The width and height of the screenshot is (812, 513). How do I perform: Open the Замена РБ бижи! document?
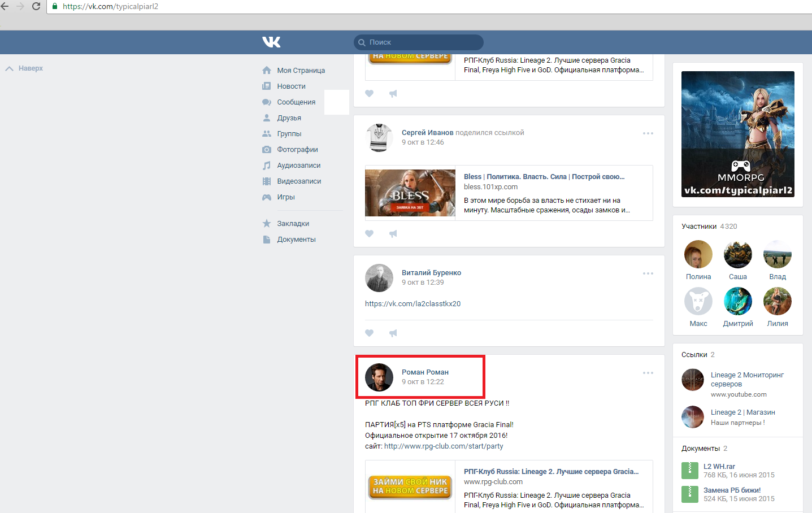[732, 490]
